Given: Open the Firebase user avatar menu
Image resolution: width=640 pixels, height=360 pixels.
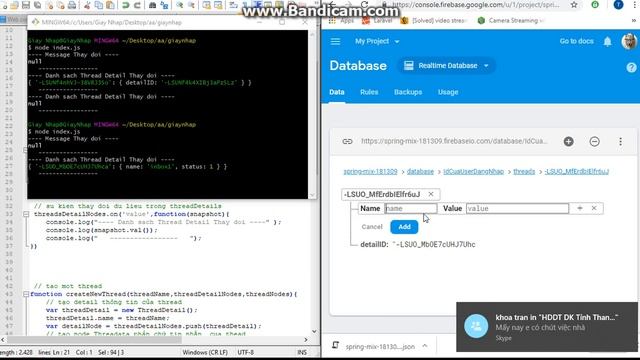Looking at the screenshot, I should [x=629, y=41].
